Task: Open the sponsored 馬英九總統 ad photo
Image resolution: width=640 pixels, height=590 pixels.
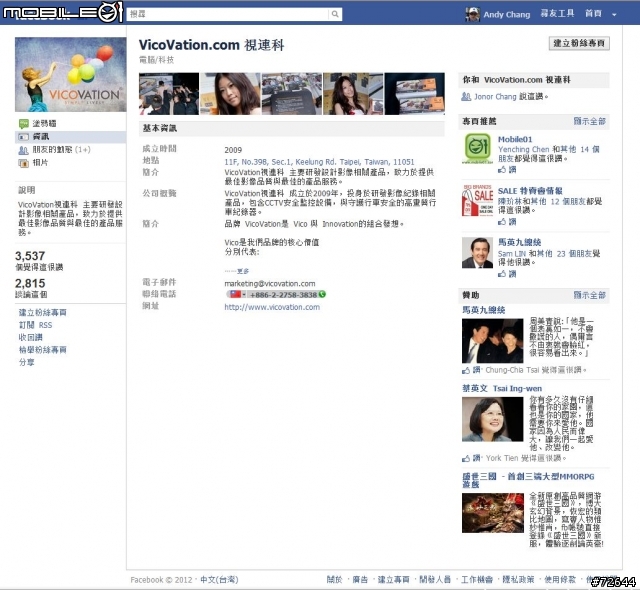Action: pyautogui.click(x=493, y=341)
